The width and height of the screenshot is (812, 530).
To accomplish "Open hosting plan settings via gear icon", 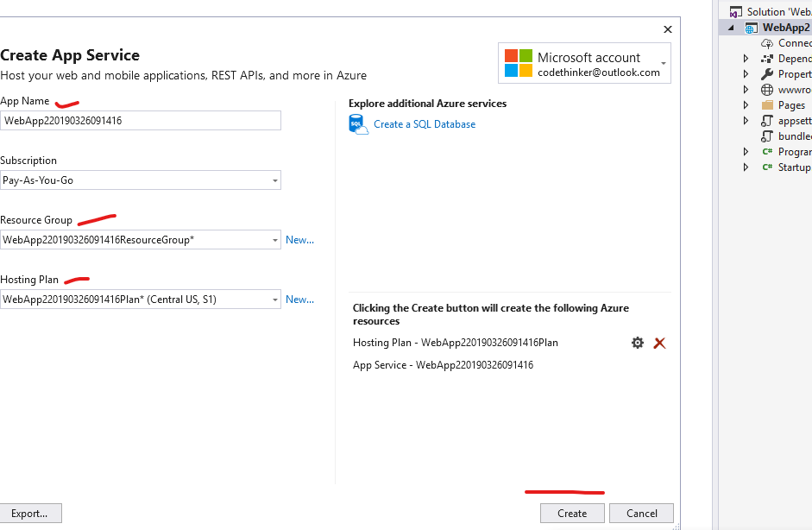I will click(637, 343).
